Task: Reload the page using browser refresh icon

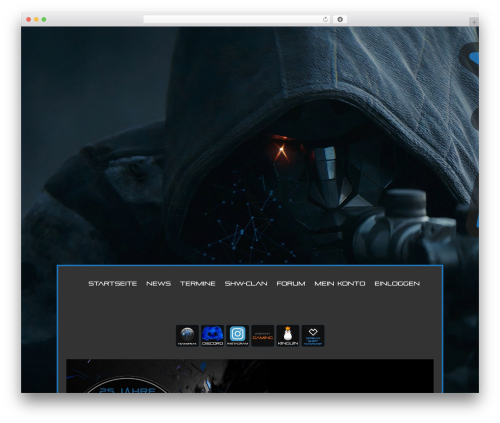Action: click(325, 20)
